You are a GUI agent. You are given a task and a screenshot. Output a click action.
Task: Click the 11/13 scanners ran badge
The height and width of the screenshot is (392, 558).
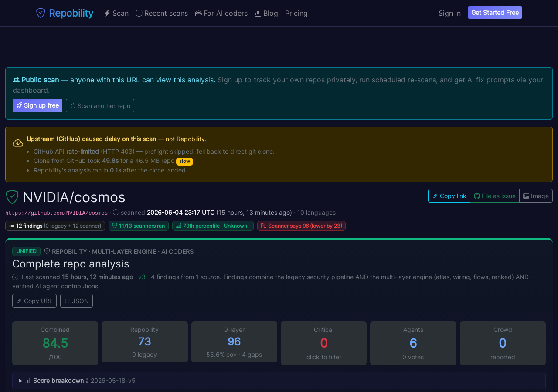coord(139,226)
